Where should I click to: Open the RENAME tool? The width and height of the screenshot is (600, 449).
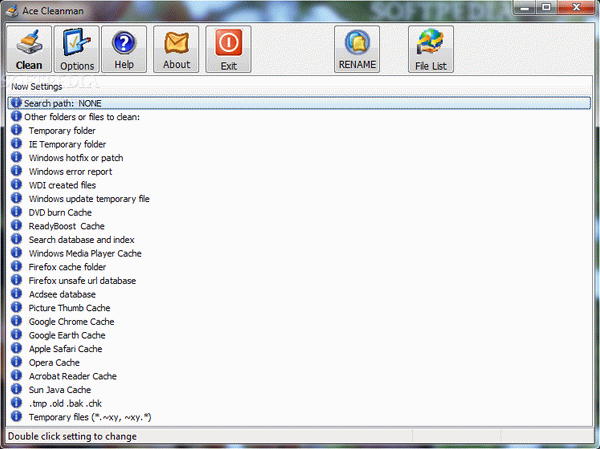(x=357, y=49)
